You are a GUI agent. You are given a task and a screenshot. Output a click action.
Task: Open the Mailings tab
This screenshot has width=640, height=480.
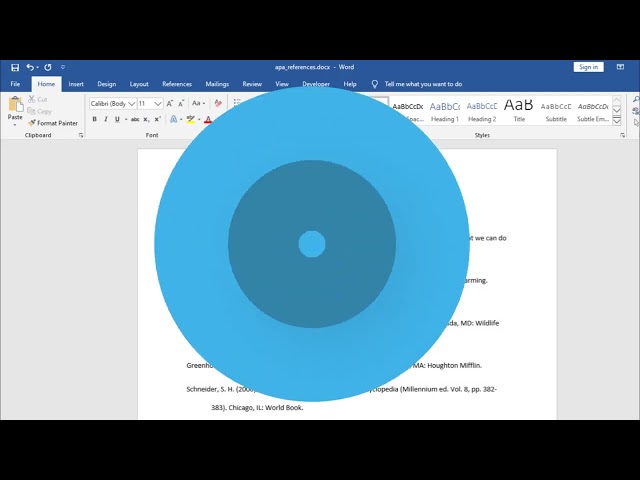coord(217,84)
